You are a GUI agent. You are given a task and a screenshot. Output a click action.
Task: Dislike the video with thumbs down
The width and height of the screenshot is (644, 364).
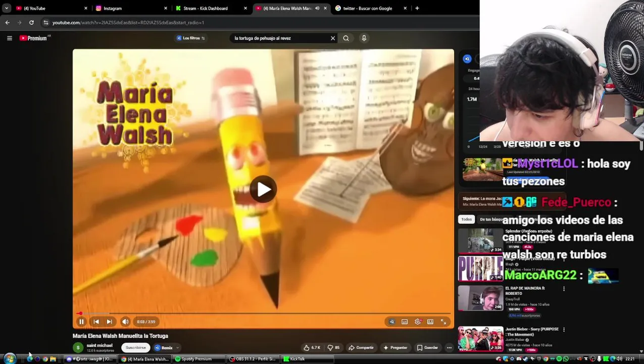[333, 348]
